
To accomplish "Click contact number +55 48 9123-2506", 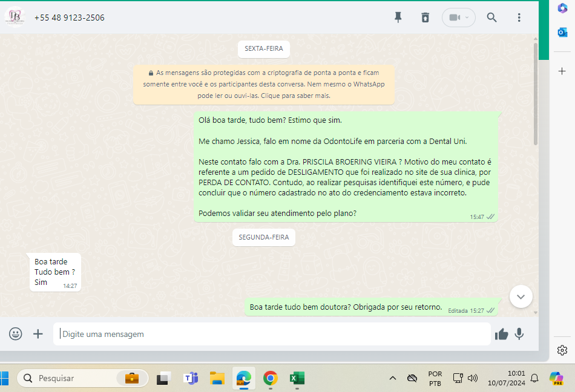I will (x=70, y=18).
